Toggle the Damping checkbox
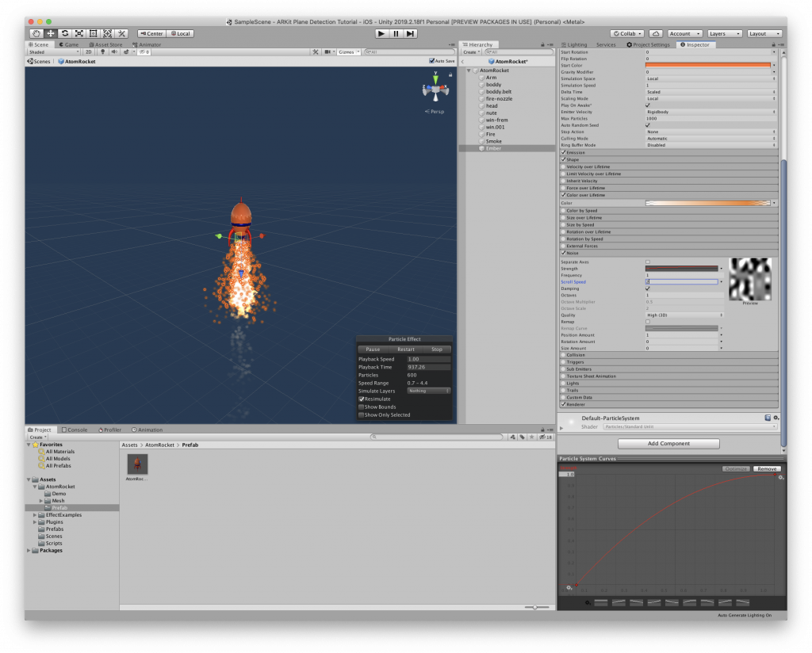This screenshot has height=653, width=812. 647,288
